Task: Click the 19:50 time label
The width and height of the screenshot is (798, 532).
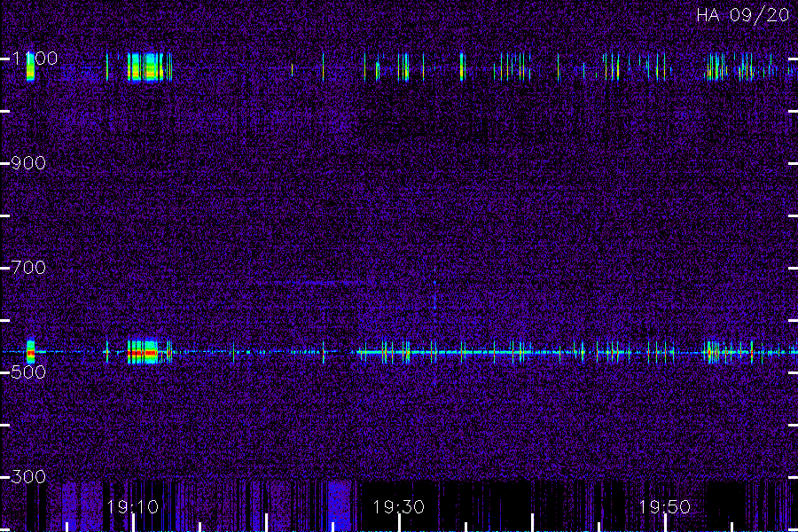Action: coord(665,506)
